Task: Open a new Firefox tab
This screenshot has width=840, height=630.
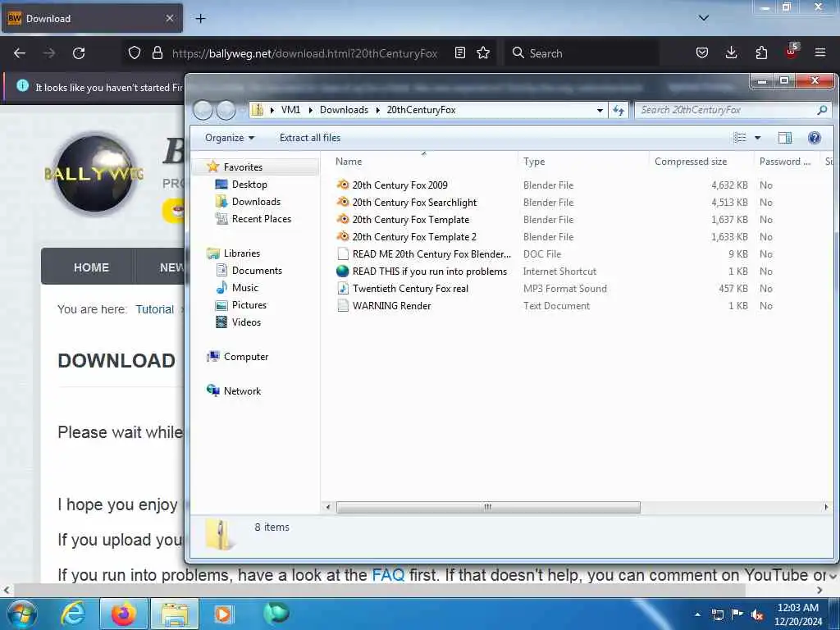Action: point(200,19)
